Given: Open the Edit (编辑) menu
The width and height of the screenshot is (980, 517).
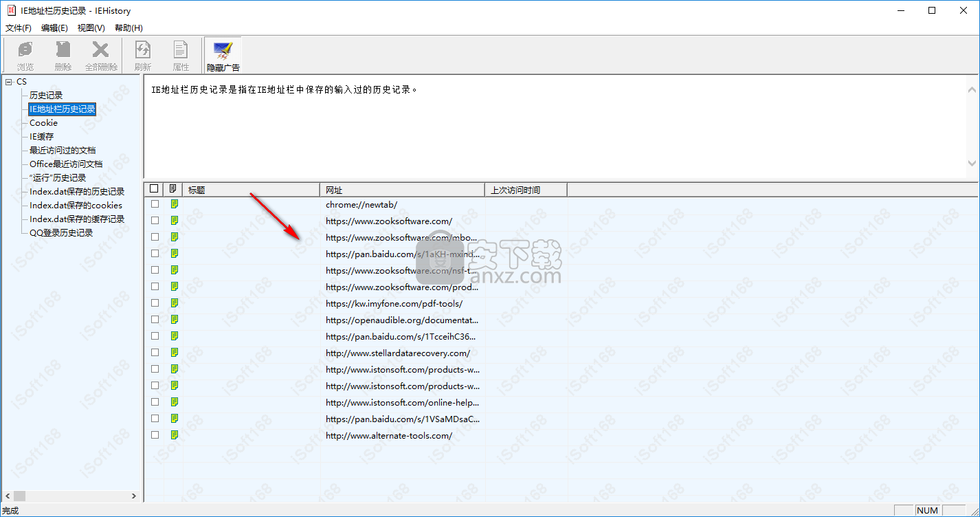Looking at the screenshot, I should click(54, 28).
